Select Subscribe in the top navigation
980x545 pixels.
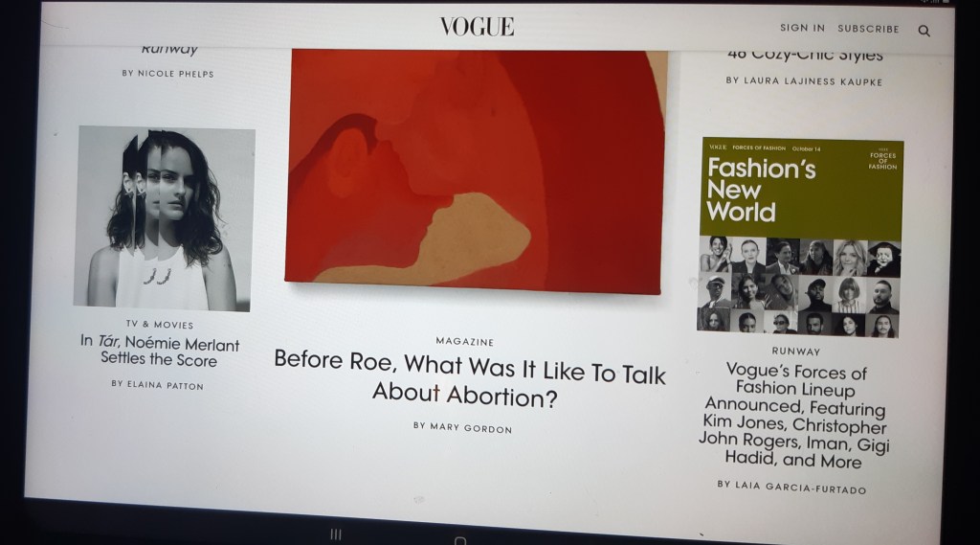pos(868,29)
